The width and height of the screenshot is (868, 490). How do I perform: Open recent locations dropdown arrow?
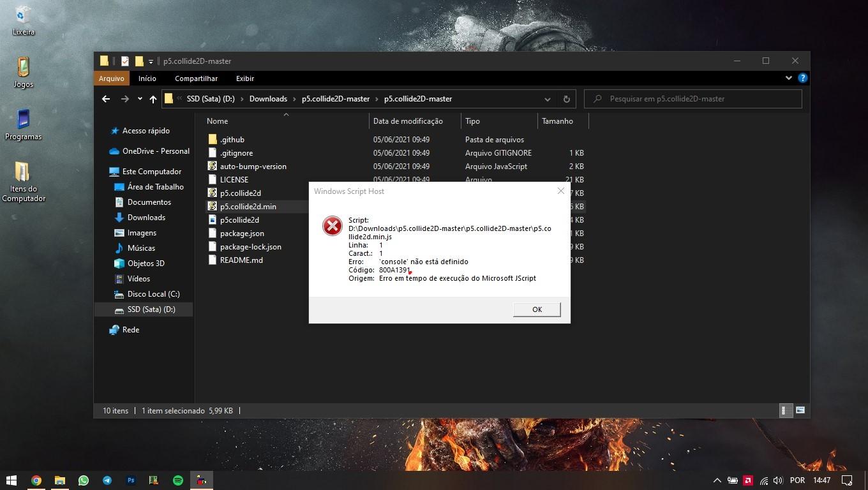(140, 99)
